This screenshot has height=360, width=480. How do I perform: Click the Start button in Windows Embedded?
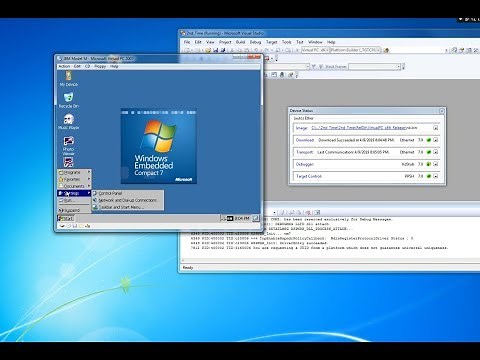click(66, 218)
